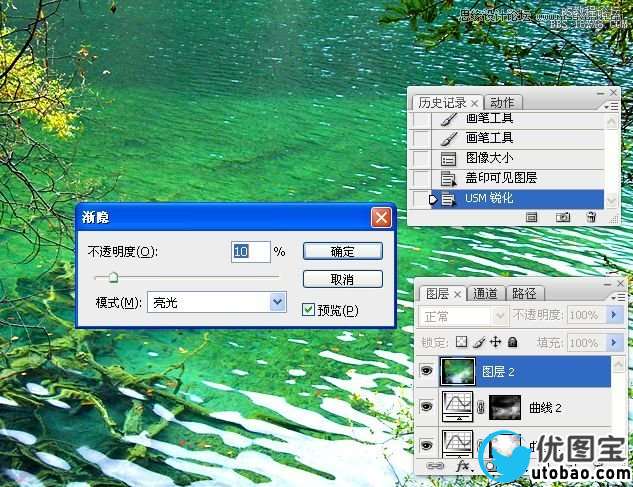Click the create new snapshot camera icon

coord(563,218)
